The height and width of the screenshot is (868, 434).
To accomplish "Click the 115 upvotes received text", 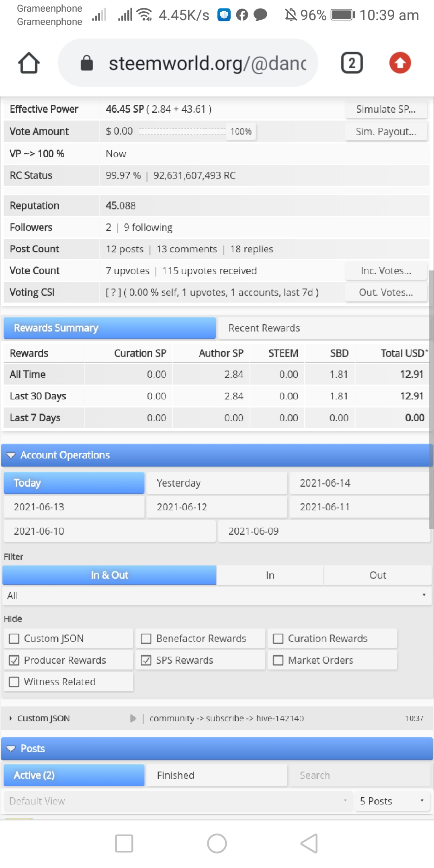I will coord(209,271).
